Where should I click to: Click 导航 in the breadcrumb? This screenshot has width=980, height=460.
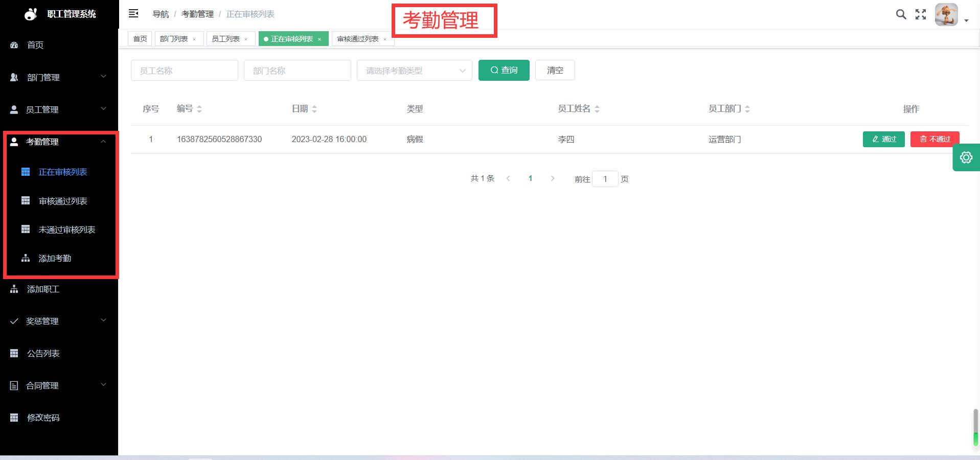[161, 14]
